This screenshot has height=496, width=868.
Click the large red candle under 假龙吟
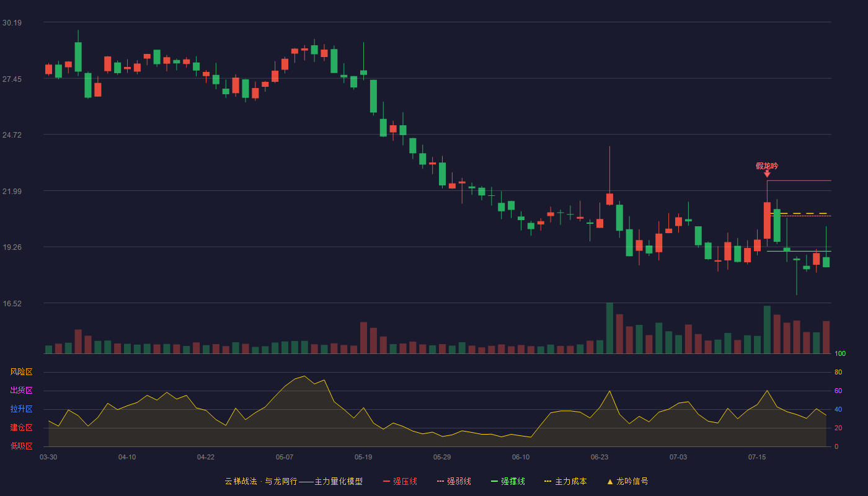click(767, 220)
